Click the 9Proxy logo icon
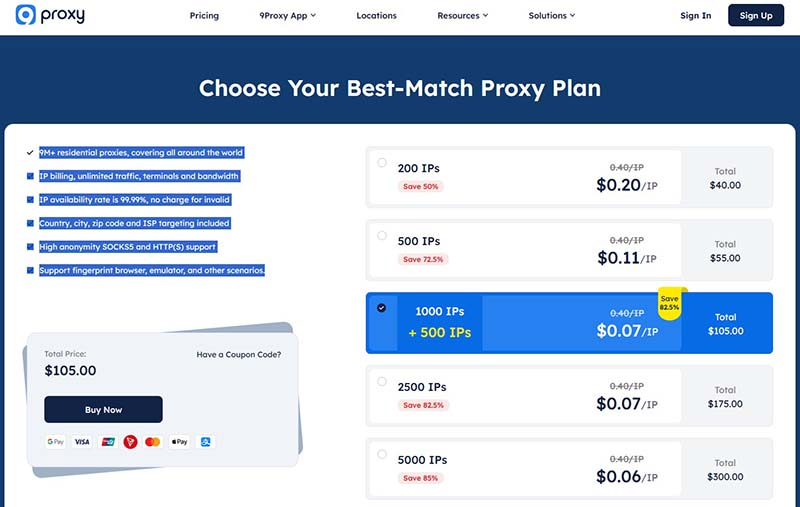Screen dimensions: 800x507 (27, 15)
